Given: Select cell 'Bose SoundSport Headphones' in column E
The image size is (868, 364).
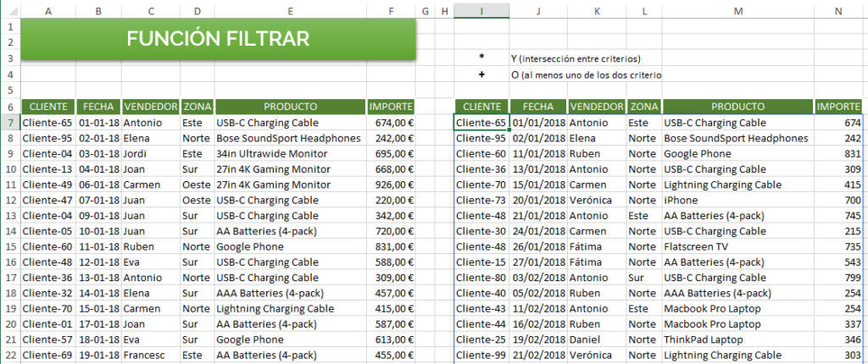Looking at the screenshot, I should pos(291,138).
